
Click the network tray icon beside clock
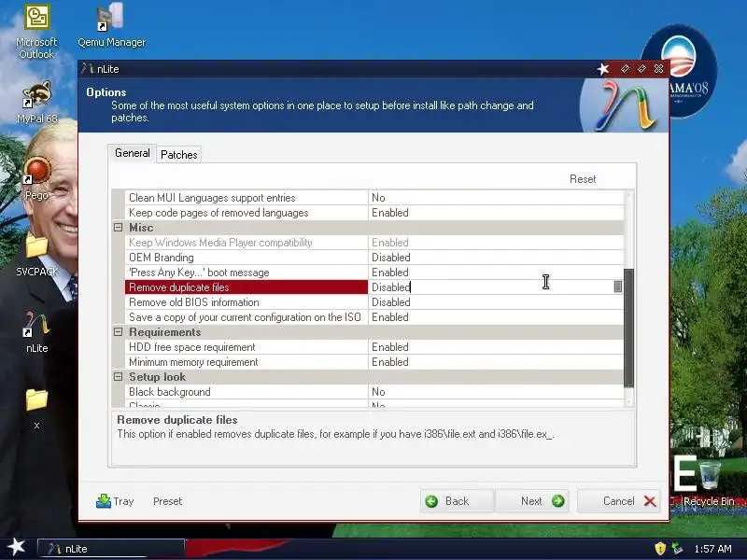click(x=676, y=549)
